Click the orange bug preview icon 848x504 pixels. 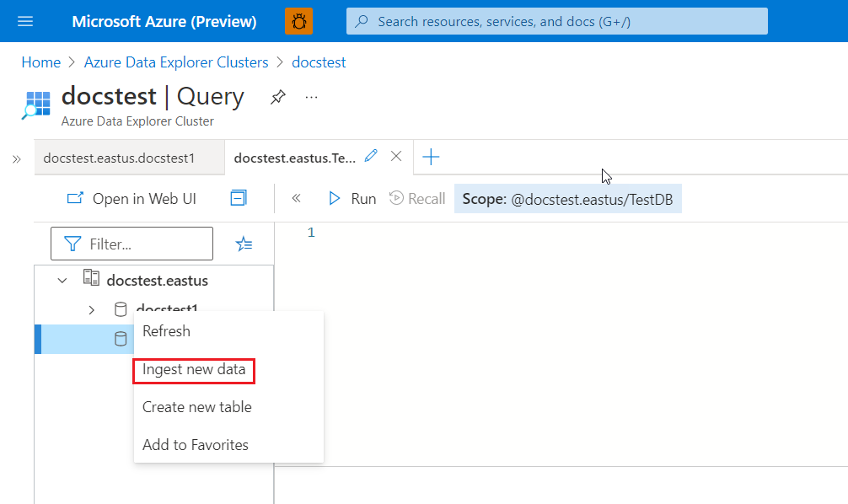(298, 21)
